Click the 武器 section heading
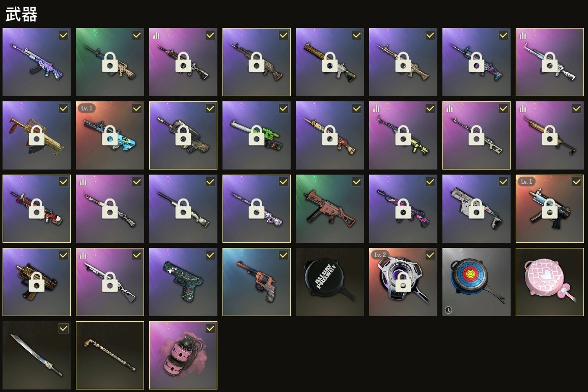Screen dimensions: 588x392 point(21,15)
